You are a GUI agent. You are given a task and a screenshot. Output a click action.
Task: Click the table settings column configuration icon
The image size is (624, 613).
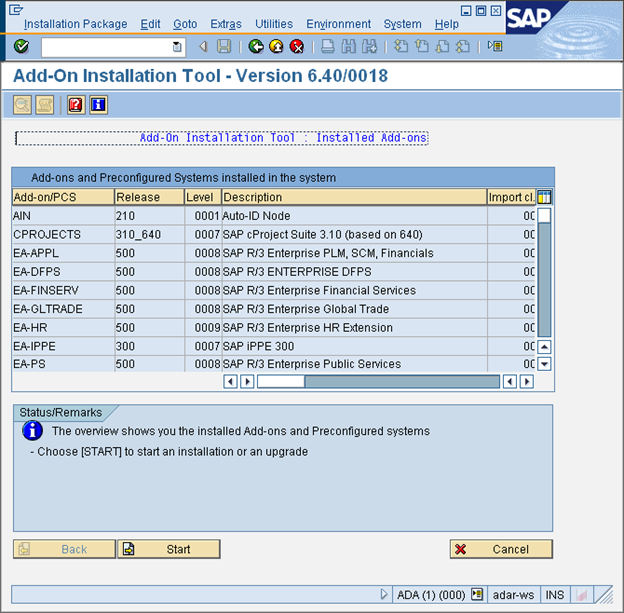(x=544, y=197)
